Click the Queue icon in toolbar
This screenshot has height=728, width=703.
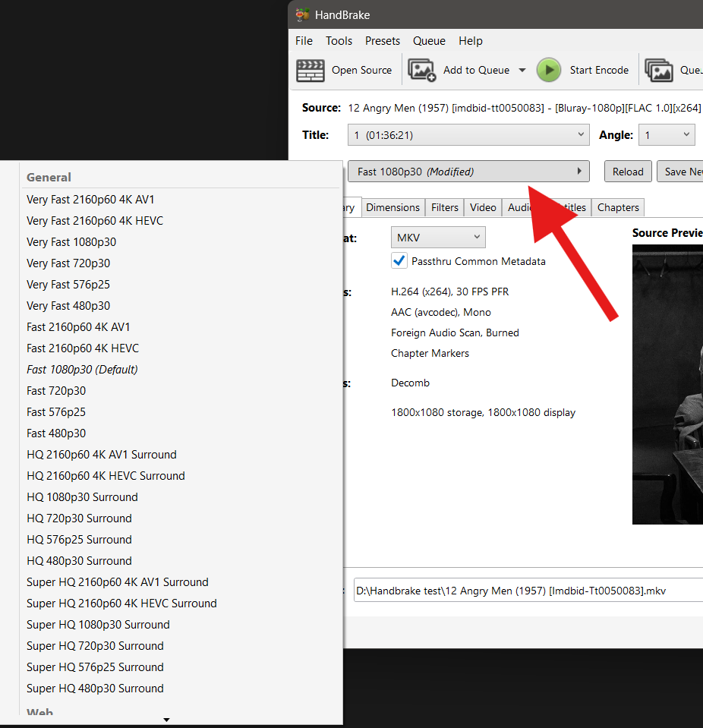point(659,70)
